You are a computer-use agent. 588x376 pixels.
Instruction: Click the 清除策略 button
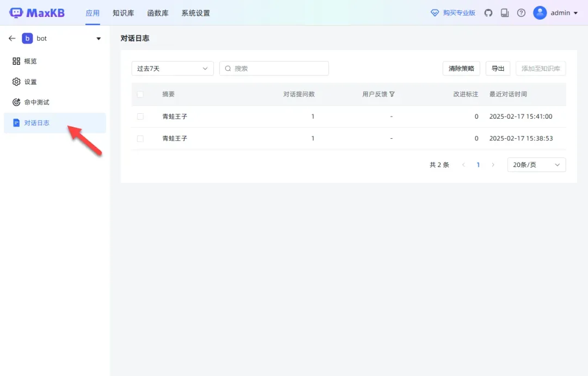pos(461,69)
